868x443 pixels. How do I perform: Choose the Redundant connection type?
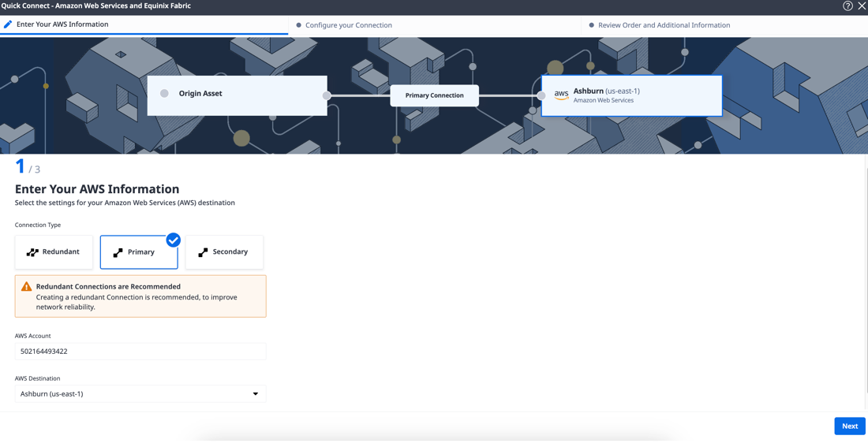coord(54,252)
